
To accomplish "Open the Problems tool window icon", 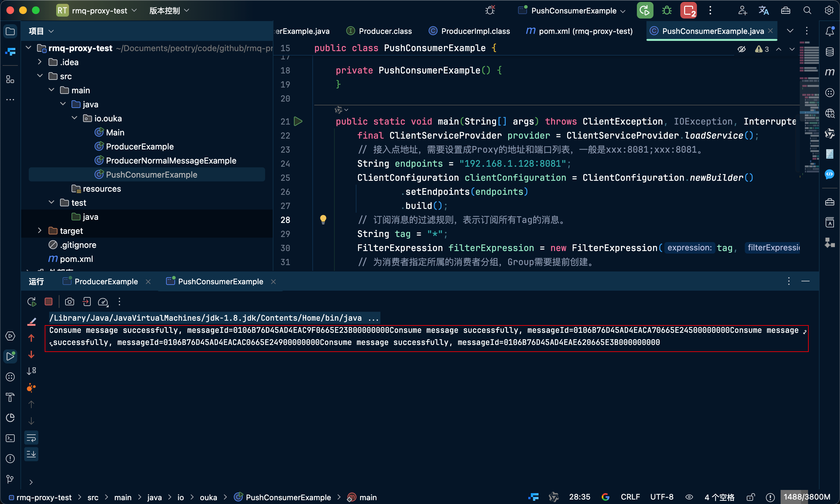I will [10, 459].
